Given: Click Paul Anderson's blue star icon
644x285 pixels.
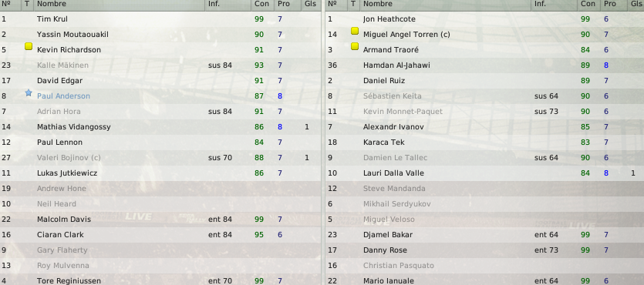Looking at the screenshot, I should 29,93.
